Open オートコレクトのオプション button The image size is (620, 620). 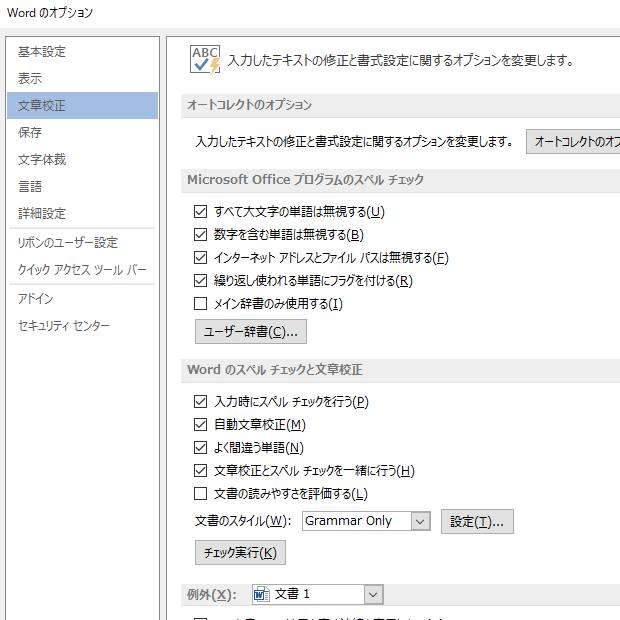pos(574,142)
